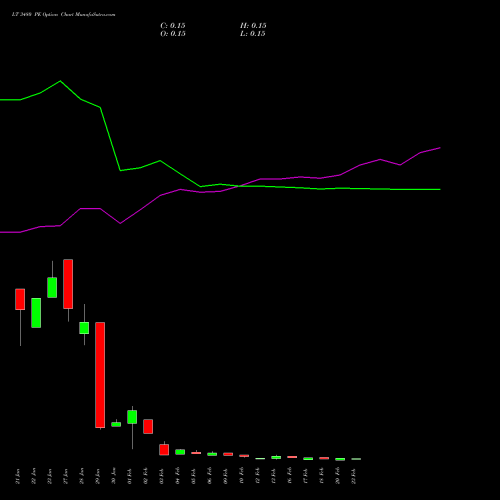Click the purple line's right end point

(x=440, y=148)
